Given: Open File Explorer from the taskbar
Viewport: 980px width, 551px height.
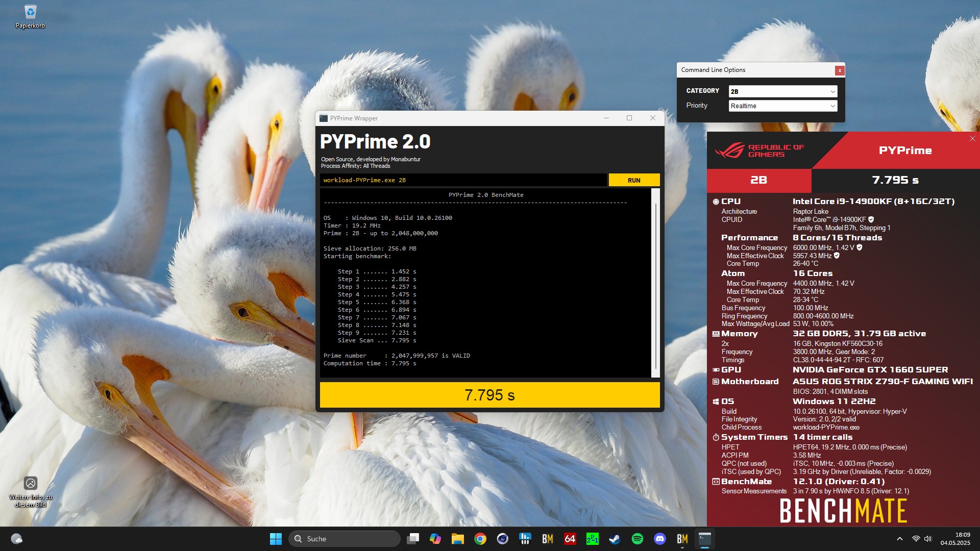Looking at the screenshot, I should 458,539.
